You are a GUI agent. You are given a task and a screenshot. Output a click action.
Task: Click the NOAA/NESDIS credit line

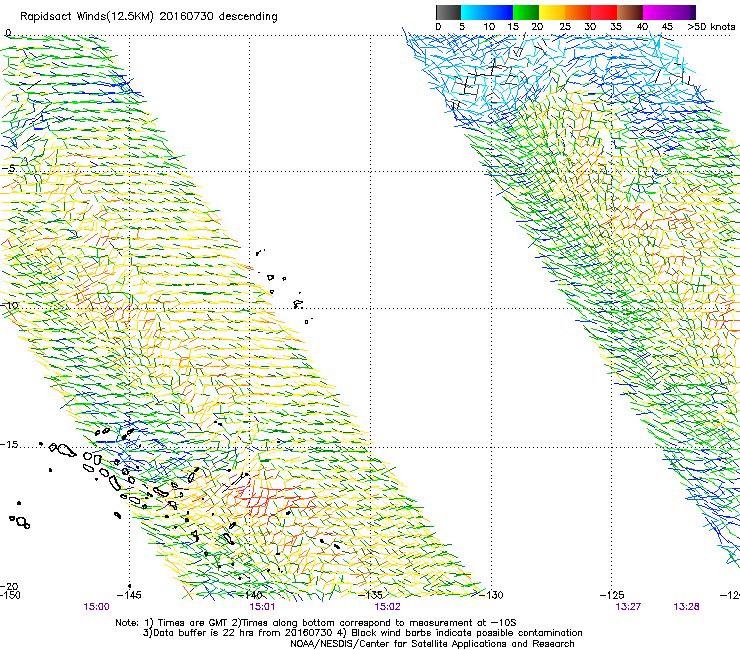432,644
